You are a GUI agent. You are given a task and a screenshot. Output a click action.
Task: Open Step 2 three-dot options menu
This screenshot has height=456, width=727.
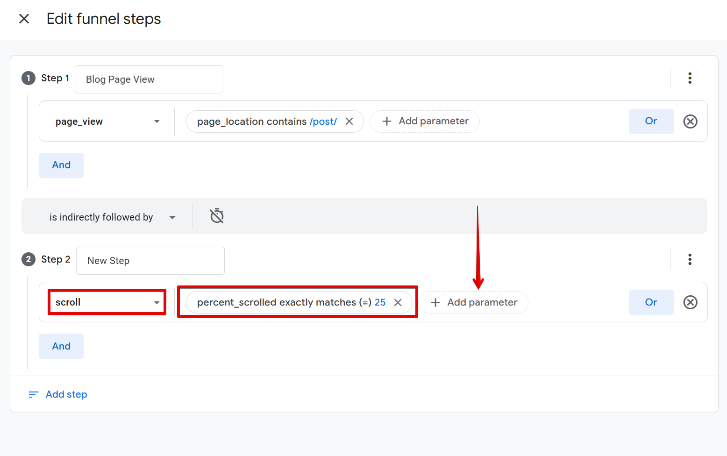click(689, 260)
